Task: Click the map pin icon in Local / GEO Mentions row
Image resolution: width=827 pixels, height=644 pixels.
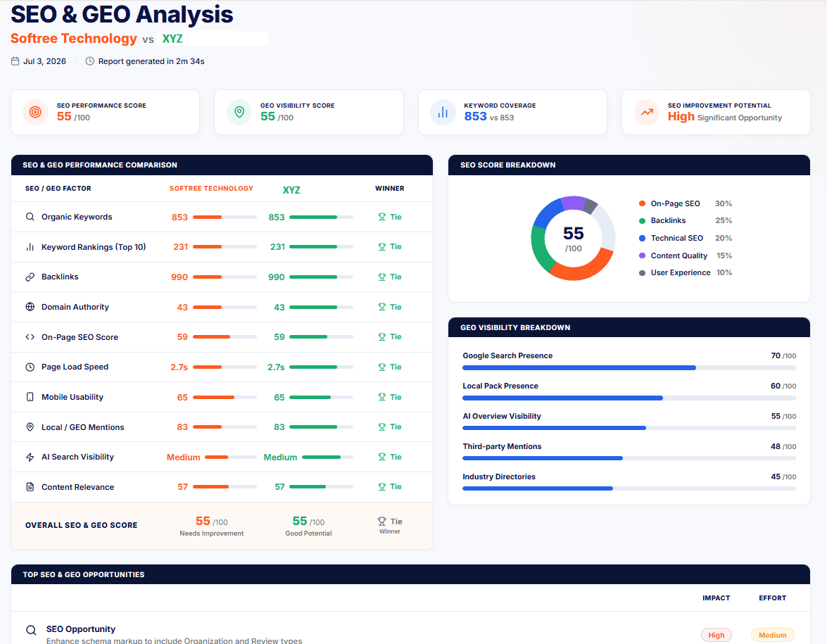Action: pos(30,427)
